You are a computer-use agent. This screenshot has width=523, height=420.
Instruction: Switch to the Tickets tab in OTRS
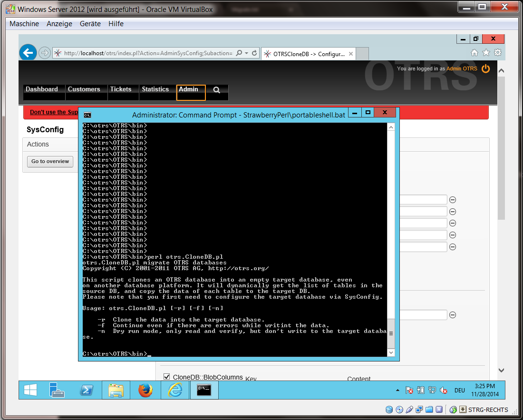point(122,89)
